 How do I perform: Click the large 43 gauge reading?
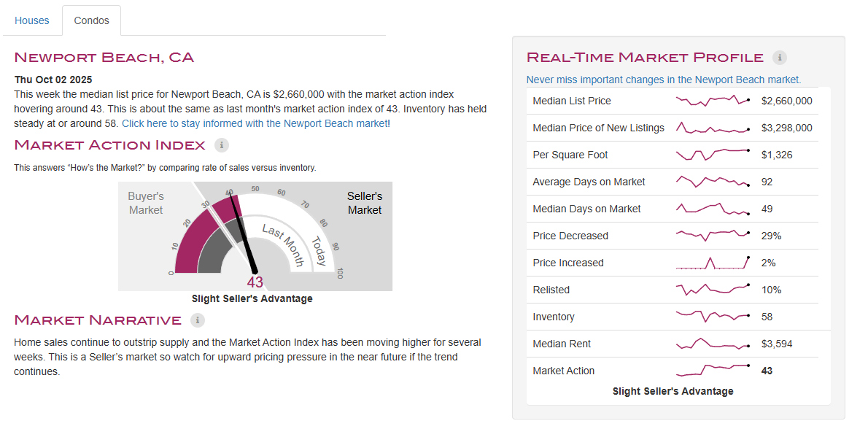[255, 282]
